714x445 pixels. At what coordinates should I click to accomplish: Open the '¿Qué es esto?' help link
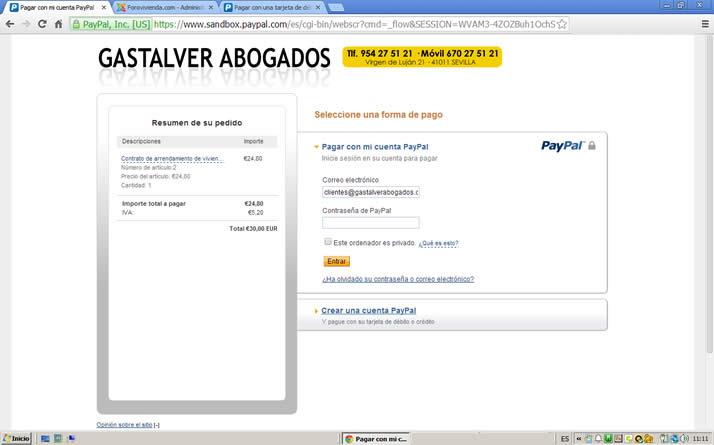point(439,243)
